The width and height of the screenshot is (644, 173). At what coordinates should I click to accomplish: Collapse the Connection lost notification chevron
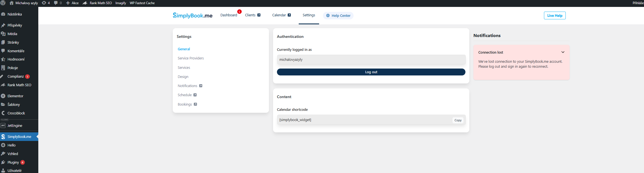click(563, 52)
